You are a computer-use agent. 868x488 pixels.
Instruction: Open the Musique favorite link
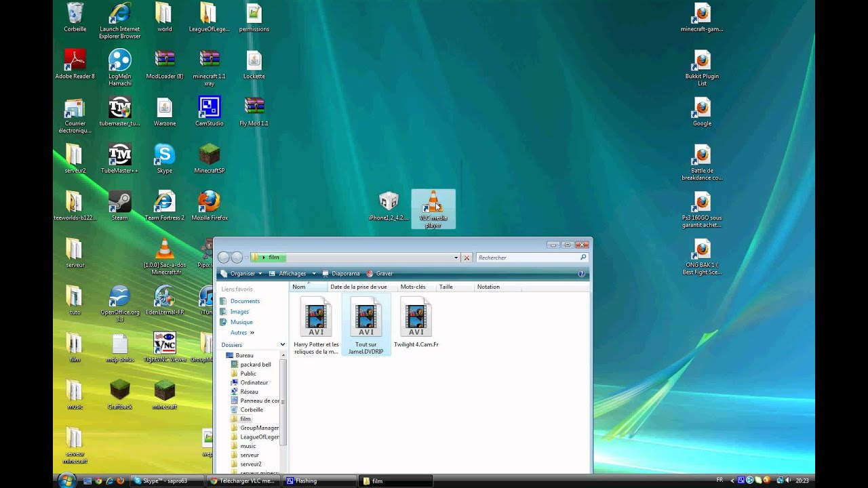(241, 322)
